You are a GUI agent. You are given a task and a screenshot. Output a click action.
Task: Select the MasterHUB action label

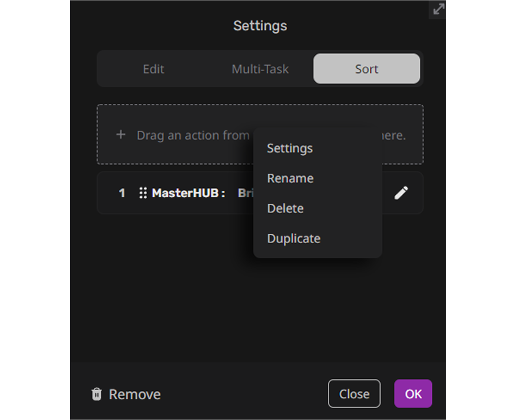click(x=188, y=193)
